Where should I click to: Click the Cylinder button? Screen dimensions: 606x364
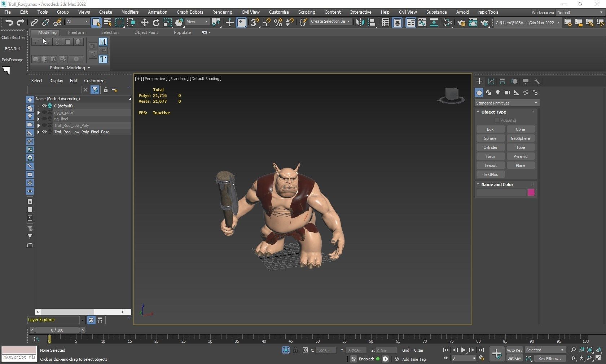pyautogui.click(x=490, y=147)
